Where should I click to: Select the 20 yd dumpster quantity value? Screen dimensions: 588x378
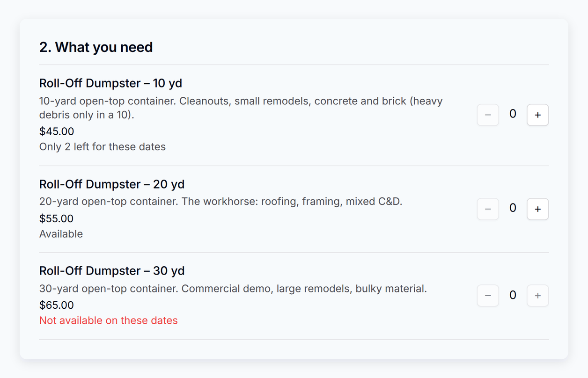click(x=513, y=208)
